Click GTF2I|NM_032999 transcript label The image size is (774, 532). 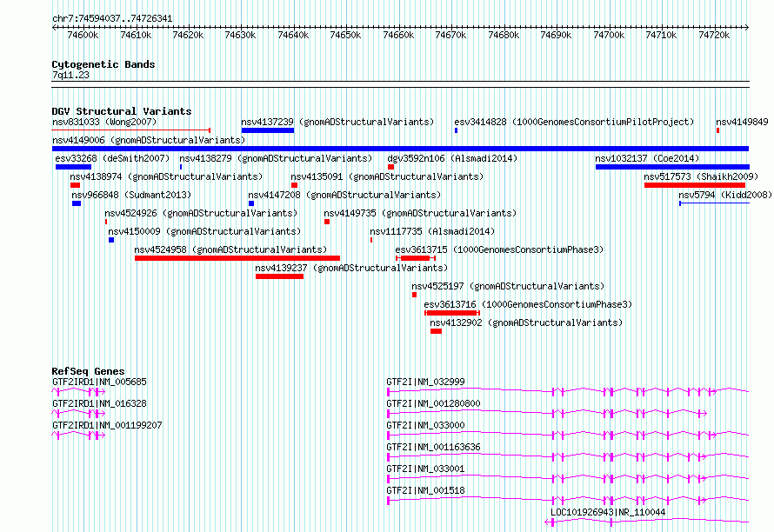(425, 382)
